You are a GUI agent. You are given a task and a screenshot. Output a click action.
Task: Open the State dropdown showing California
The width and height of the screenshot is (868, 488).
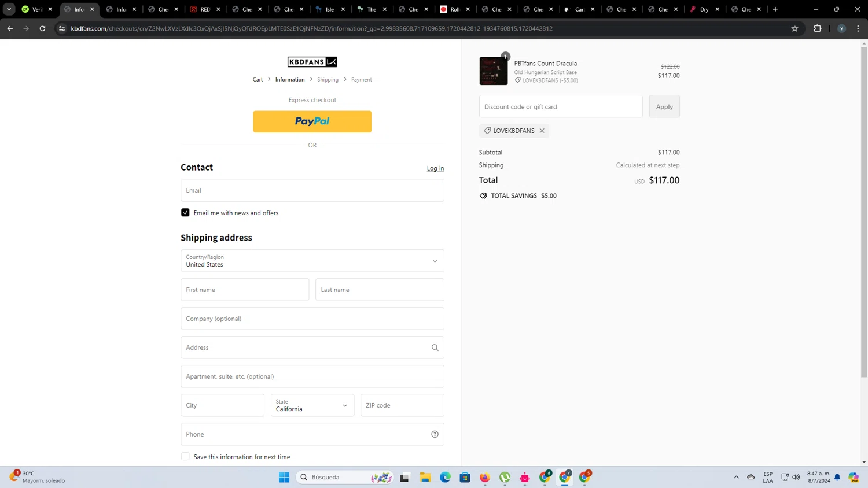312,405
